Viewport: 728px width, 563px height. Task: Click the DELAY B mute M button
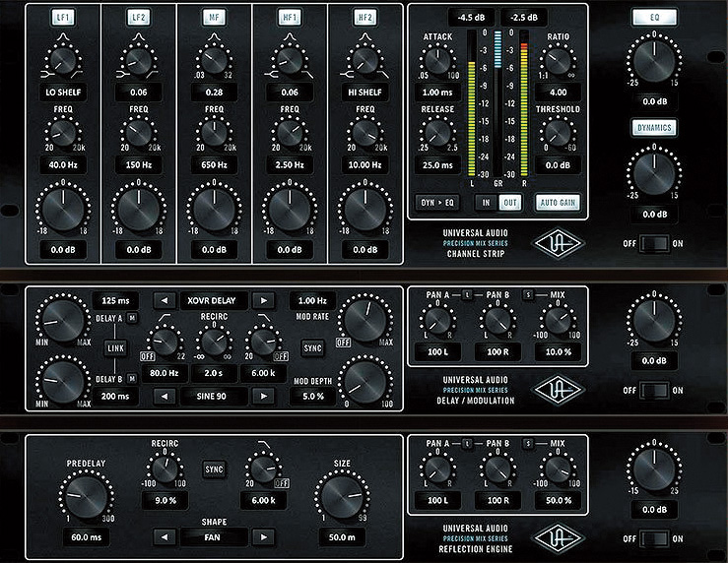tap(132, 379)
